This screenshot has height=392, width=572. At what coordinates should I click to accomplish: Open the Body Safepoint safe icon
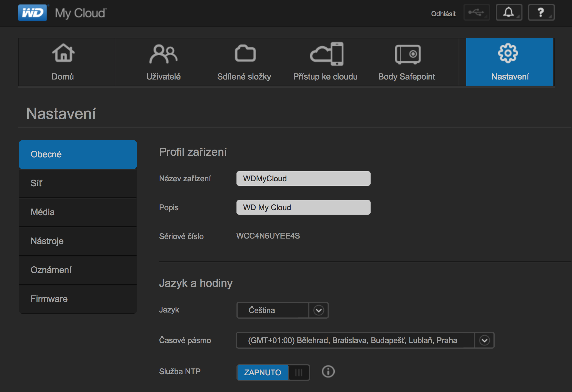[407, 54]
